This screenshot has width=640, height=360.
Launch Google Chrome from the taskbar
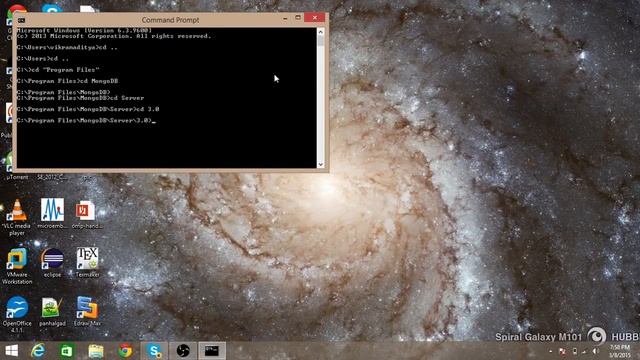tap(125, 351)
